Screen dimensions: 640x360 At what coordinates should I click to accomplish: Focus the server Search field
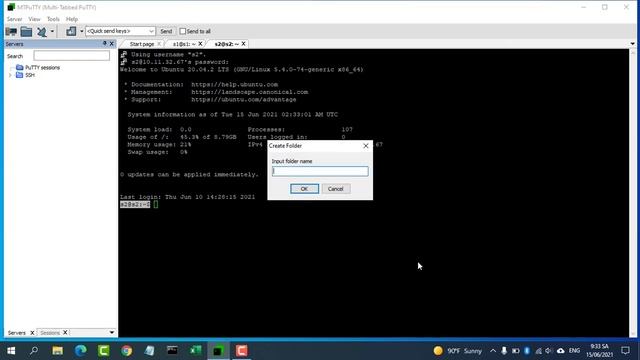(x=71, y=56)
